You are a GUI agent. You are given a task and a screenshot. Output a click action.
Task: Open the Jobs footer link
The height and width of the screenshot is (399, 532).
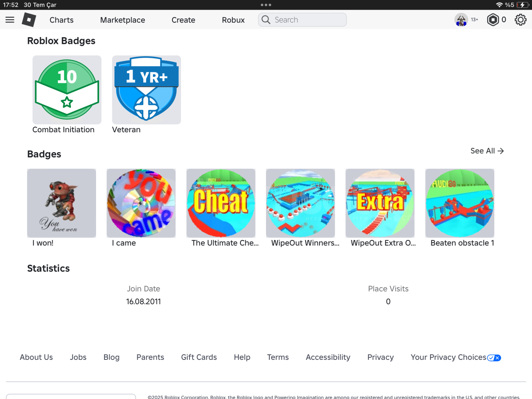(78, 357)
